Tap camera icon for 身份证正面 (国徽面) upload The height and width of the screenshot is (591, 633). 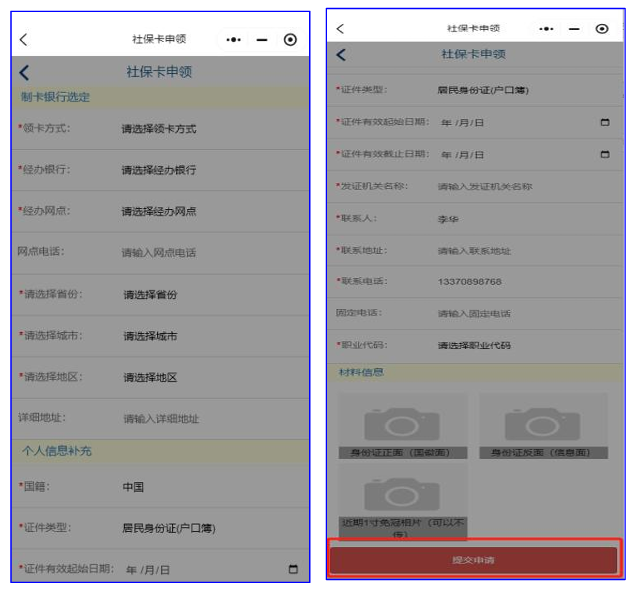401,423
